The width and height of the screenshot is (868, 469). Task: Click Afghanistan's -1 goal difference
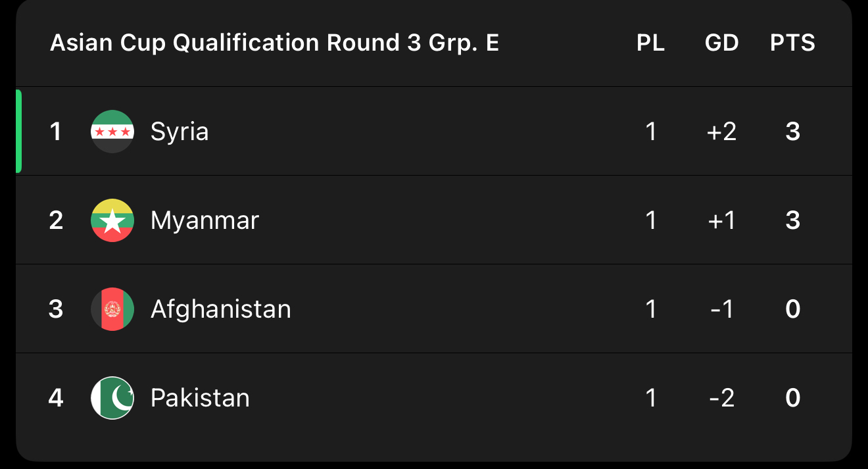[x=721, y=309]
